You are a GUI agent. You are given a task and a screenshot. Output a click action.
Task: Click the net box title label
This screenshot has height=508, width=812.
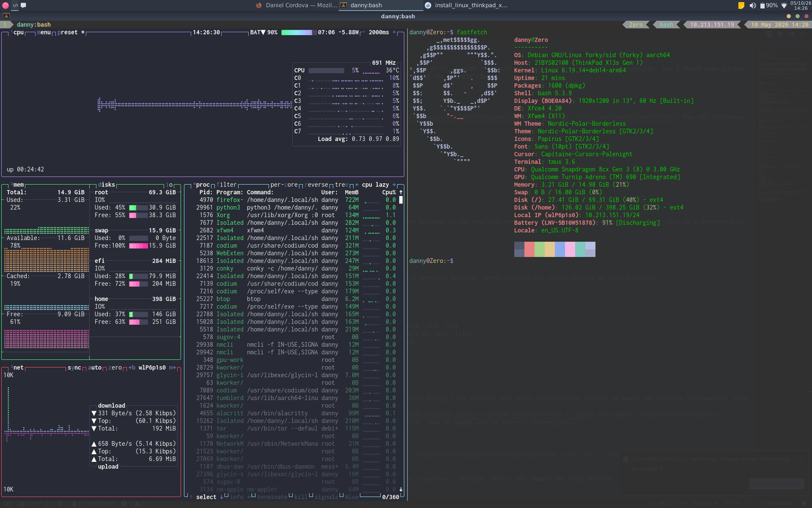tap(18, 367)
